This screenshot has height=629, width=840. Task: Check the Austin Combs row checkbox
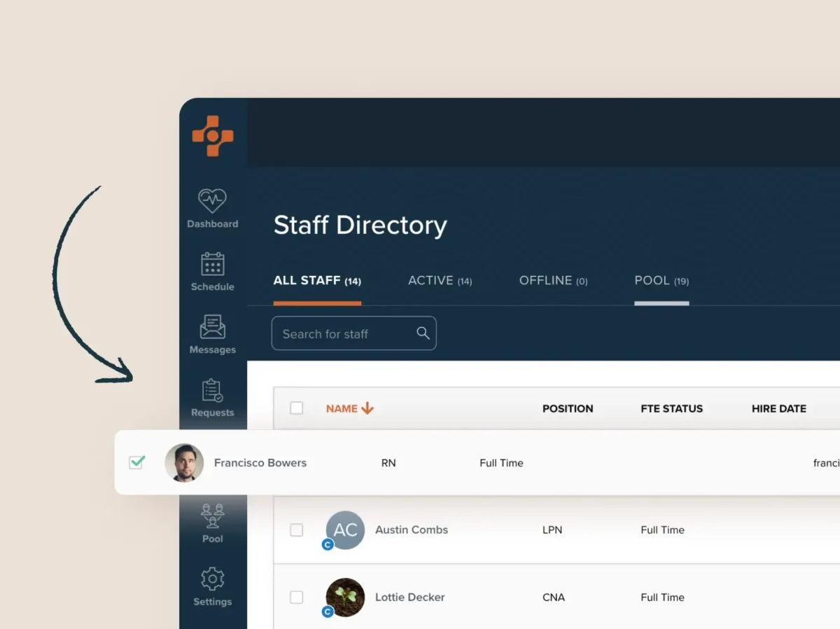pyautogui.click(x=297, y=530)
